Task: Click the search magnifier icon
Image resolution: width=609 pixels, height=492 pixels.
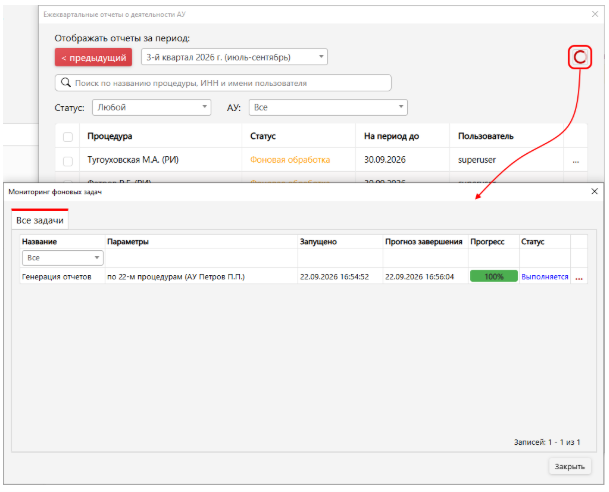Action: (x=66, y=82)
